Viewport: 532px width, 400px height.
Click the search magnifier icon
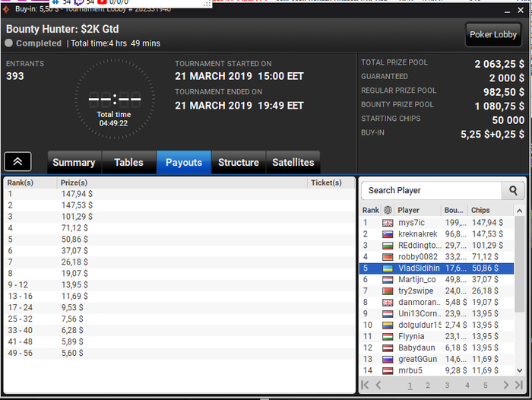point(513,190)
